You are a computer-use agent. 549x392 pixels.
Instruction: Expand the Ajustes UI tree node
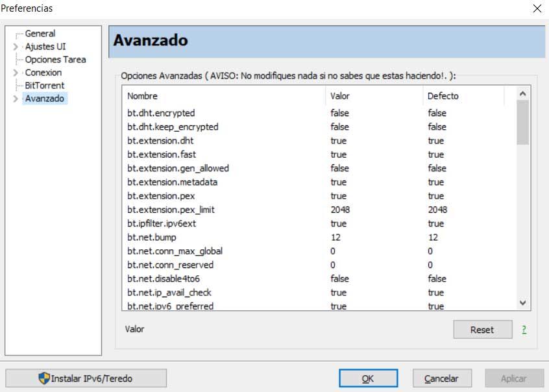point(16,47)
